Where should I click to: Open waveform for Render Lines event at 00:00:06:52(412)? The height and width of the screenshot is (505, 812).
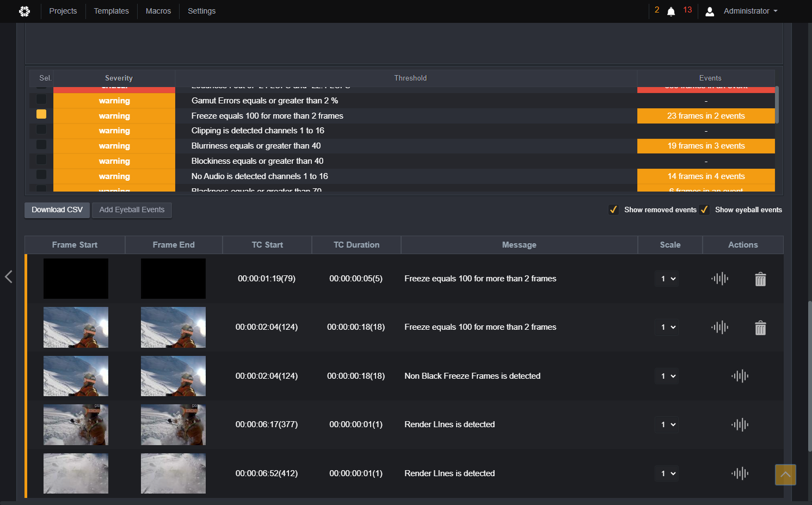[740, 473]
